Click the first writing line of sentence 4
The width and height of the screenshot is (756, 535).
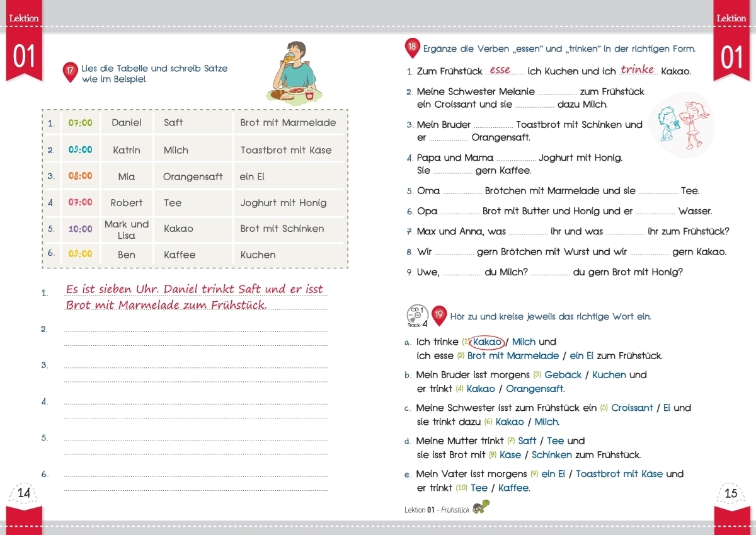pos(196,403)
